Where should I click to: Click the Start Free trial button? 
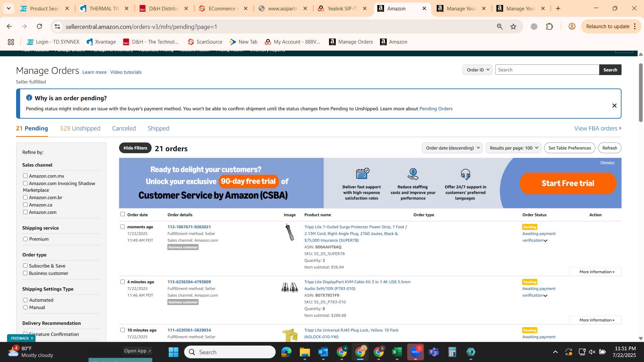[568, 183]
